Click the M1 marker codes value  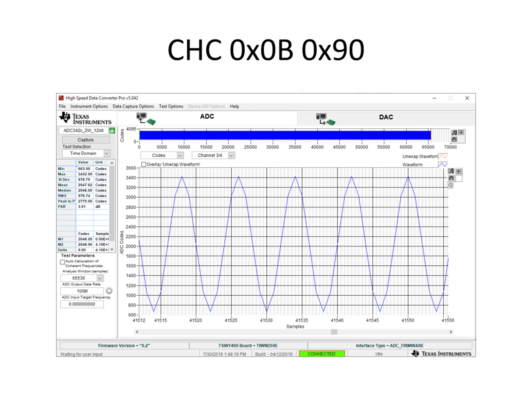point(85,239)
